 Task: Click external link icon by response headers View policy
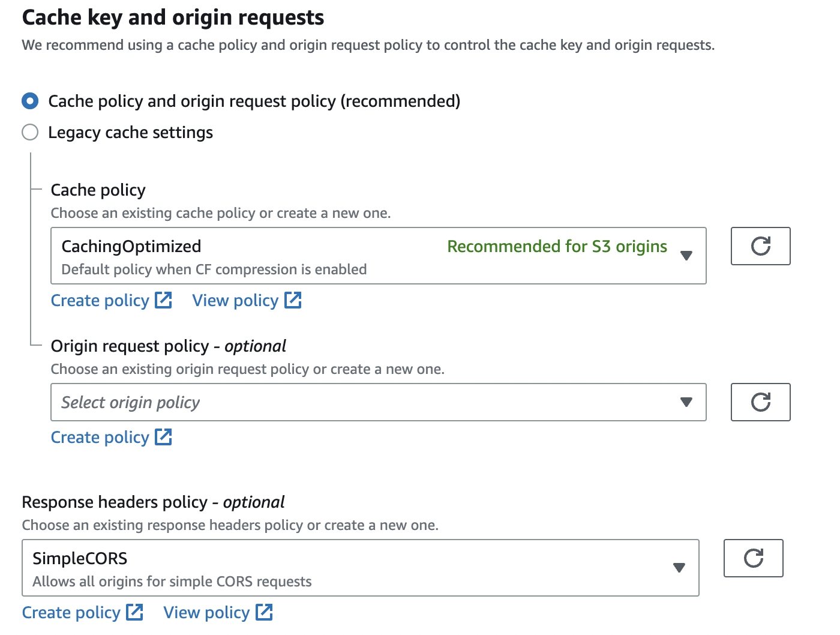(x=265, y=612)
